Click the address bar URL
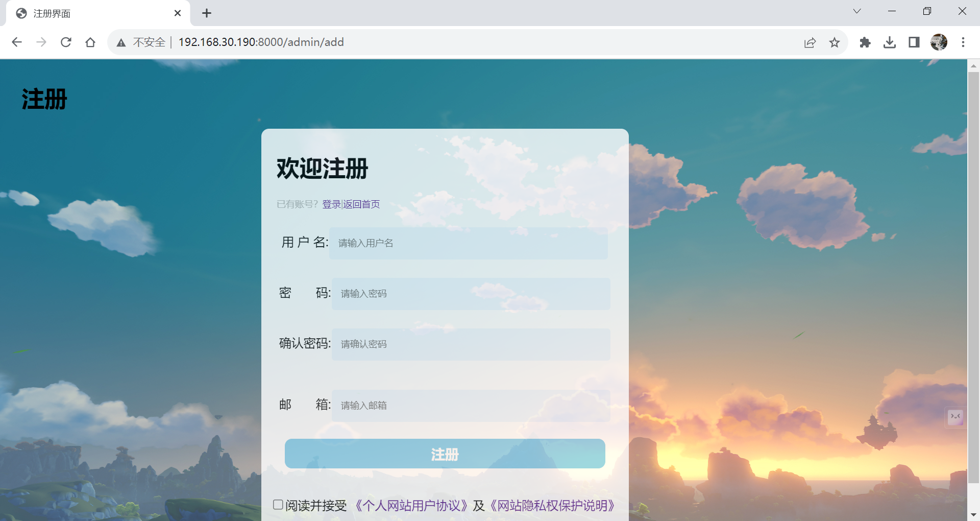This screenshot has width=980, height=521. tap(261, 42)
